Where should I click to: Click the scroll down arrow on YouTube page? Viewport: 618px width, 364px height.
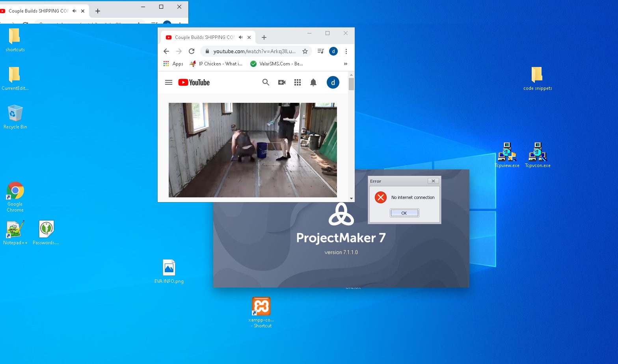[351, 199]
